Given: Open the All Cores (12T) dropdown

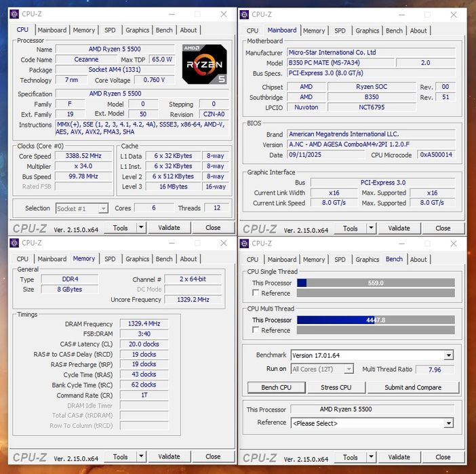Looking at the screenshot, I should point(349,369).
